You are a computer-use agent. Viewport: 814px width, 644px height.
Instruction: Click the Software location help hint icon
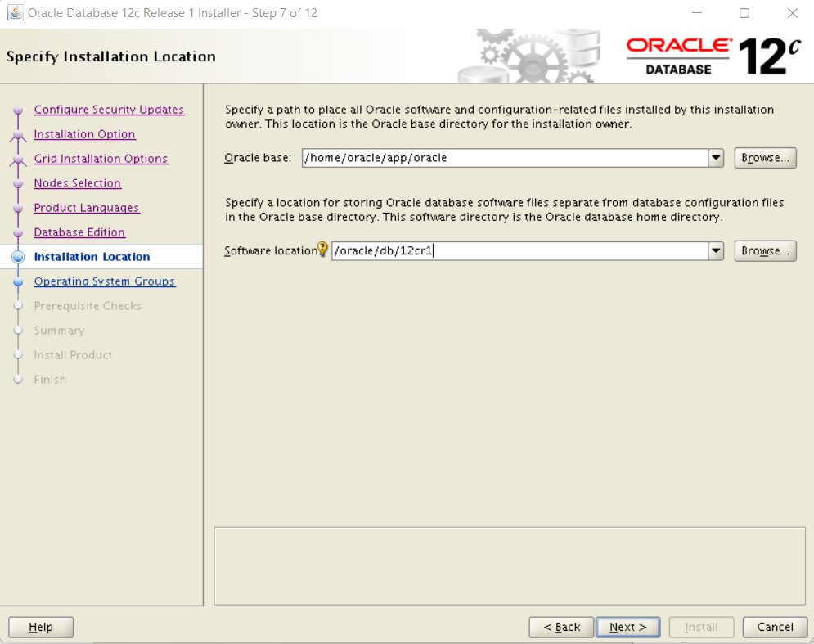[x=322, y=250]
